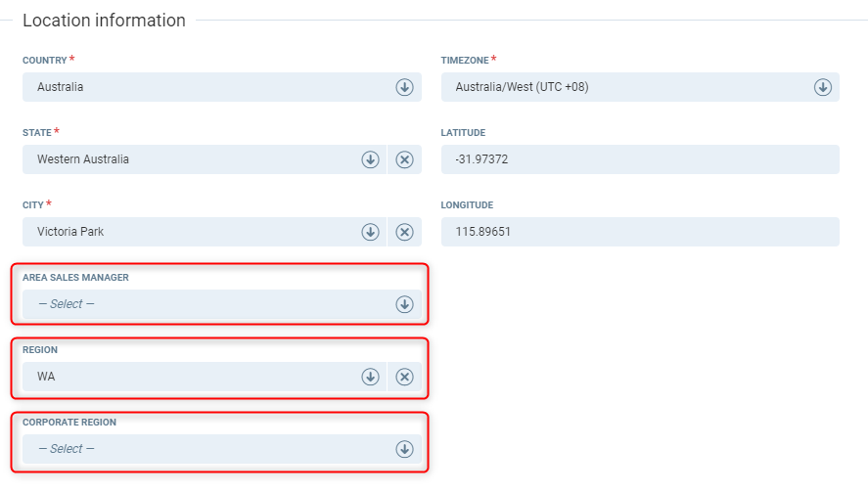Click the Corporate Region arrow icon
Image resolution: width=868 pixels, height=493 pixels.
pyautogui.click(x=404, y=449)
